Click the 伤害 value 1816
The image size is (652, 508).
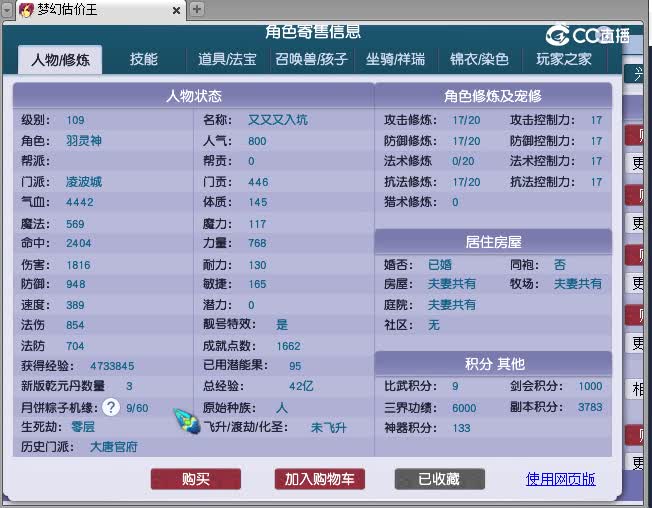[78, 265]
